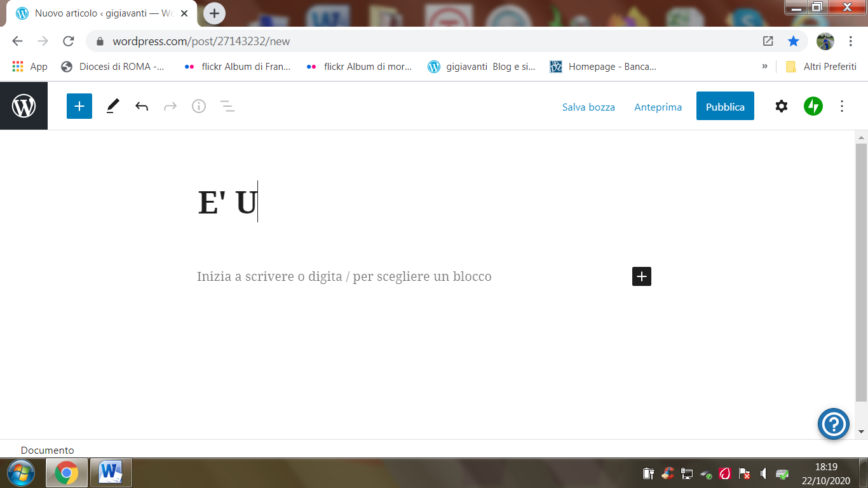The width and height of the screenshot is (868, 488).
Task: Click the post title field "E' U"
Action: 227,203
